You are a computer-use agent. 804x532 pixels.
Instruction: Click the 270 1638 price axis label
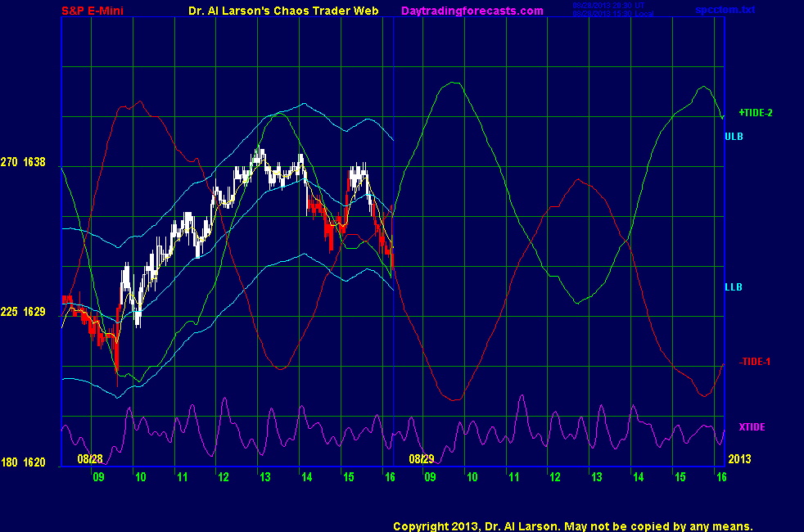(x=23, y=163)
